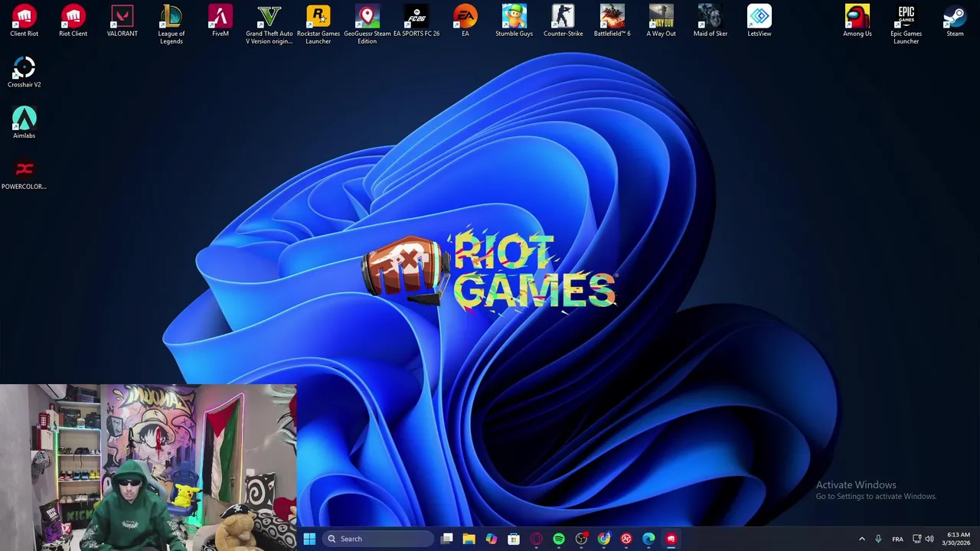This screenshot has width=980, height=551.
Task: Click the microphone tray icon
Action: [878, 539]
